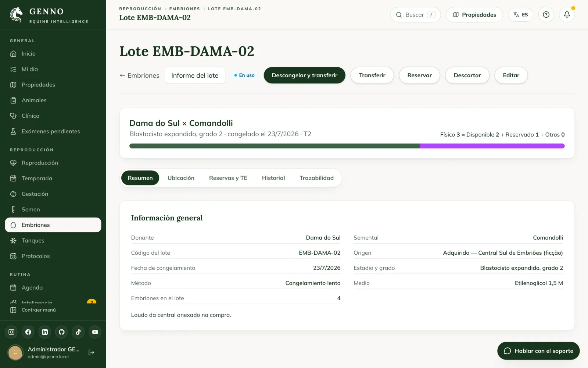Open the LinkedIn link
This screenshot has width=588, height=368.
(x=45, y=332)
